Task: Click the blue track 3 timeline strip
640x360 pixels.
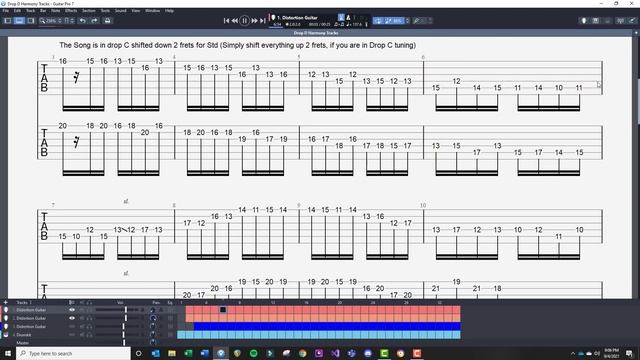Action: click(327, 327)
